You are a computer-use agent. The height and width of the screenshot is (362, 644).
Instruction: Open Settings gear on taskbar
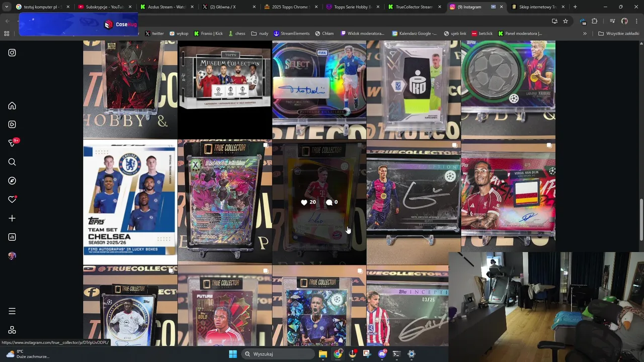pyautogui.click(x=411, y=354)
